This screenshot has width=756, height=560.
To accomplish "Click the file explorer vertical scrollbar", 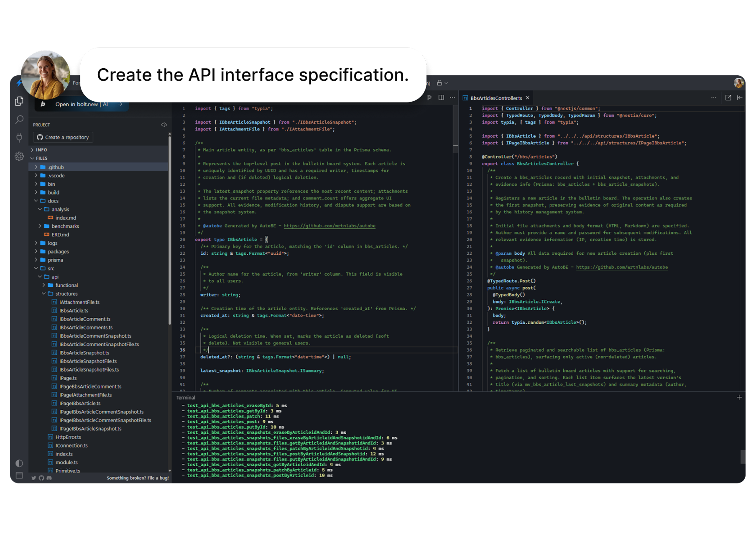I will (169, 230).
